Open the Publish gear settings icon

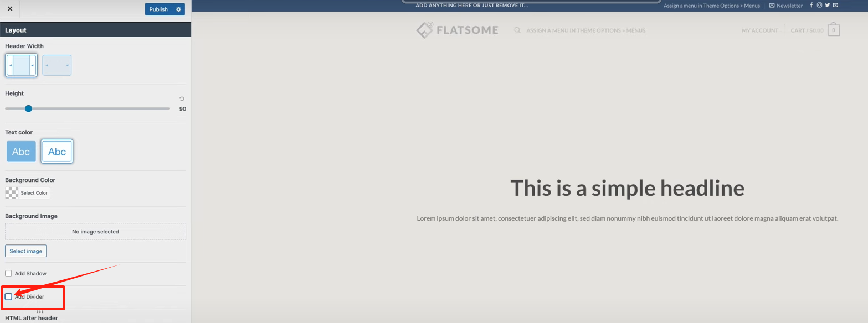[178, 9]
